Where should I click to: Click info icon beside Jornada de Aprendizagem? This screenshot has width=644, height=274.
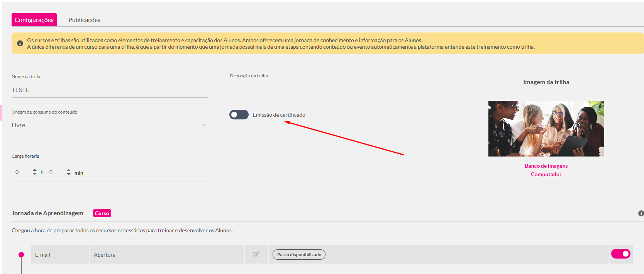(641, 213)
